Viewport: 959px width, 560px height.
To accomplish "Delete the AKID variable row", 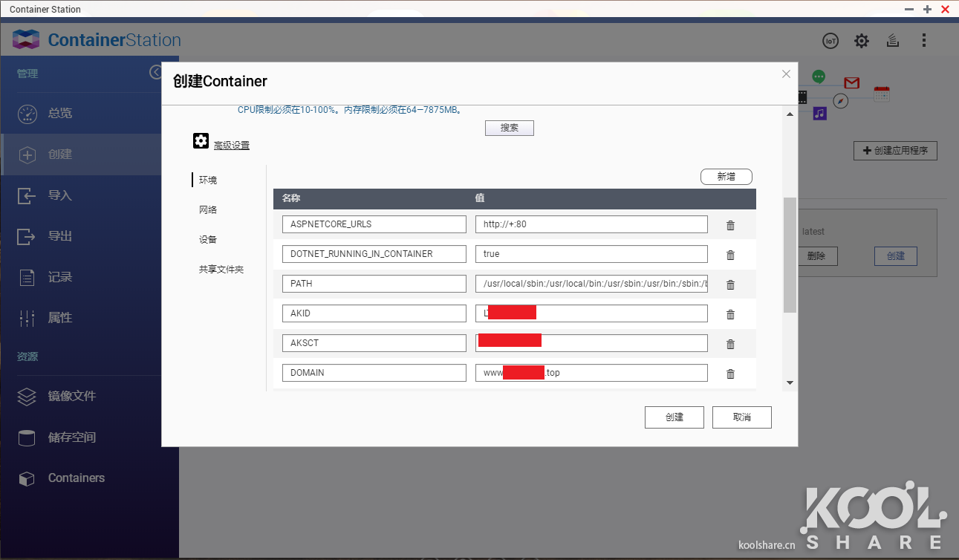I will (x=730, y=314).
